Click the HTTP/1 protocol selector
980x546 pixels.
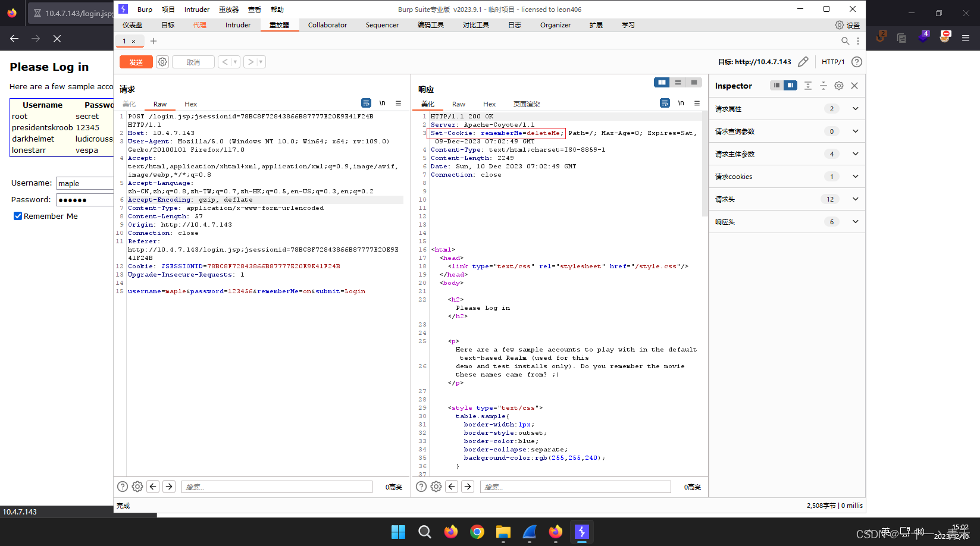click(833, 62)
